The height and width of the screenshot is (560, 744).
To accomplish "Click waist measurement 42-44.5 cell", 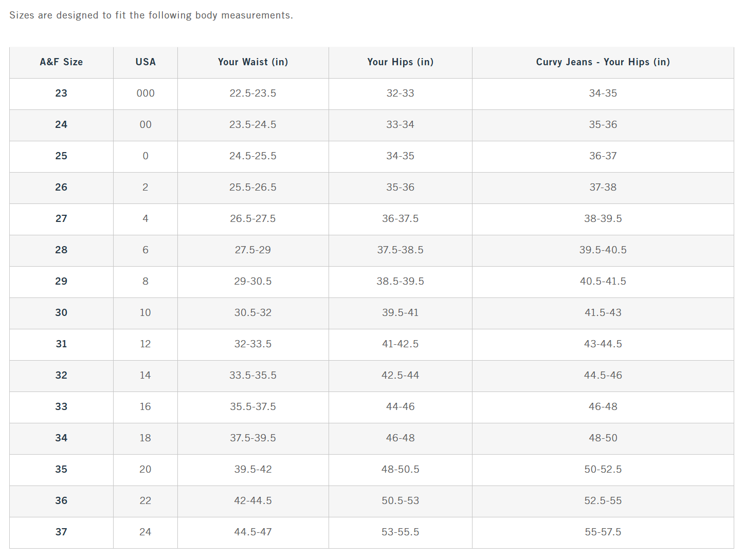I will [253, 501].
